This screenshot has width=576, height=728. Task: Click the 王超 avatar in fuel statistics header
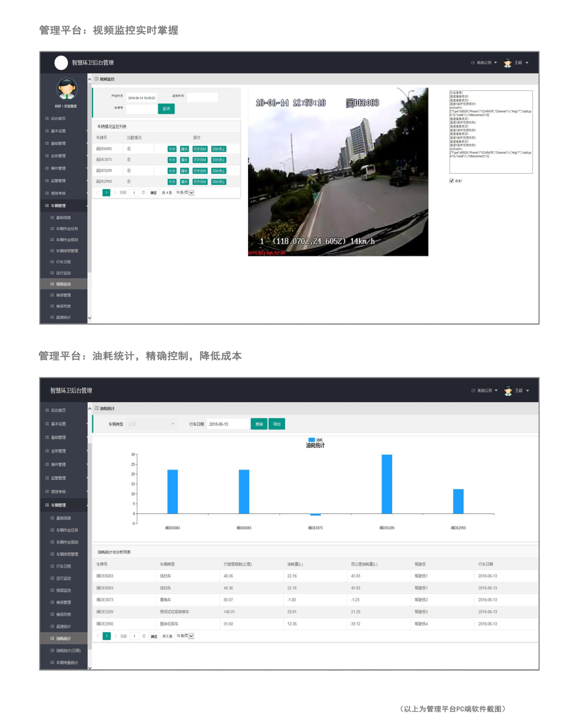pos(508,391)
